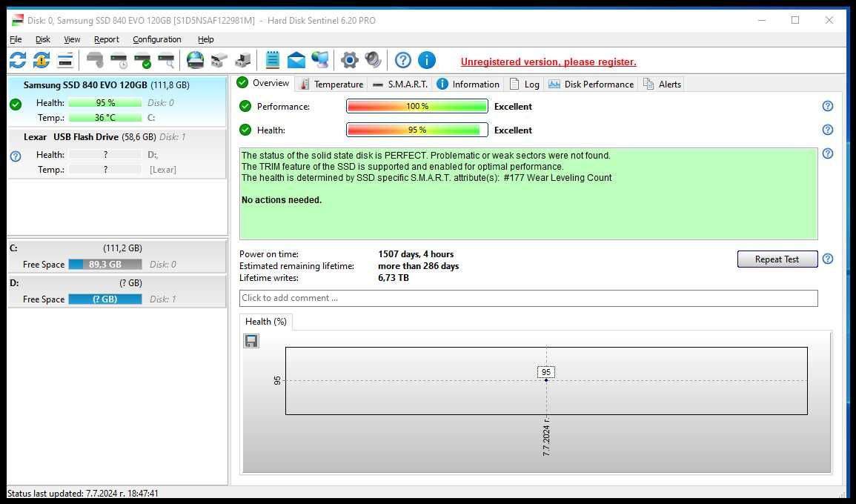Click the D: partition row (? GB)
Image resolution: width=856 pixels, height=504 pixels.
pyautogui.click(x=117, y=291)
